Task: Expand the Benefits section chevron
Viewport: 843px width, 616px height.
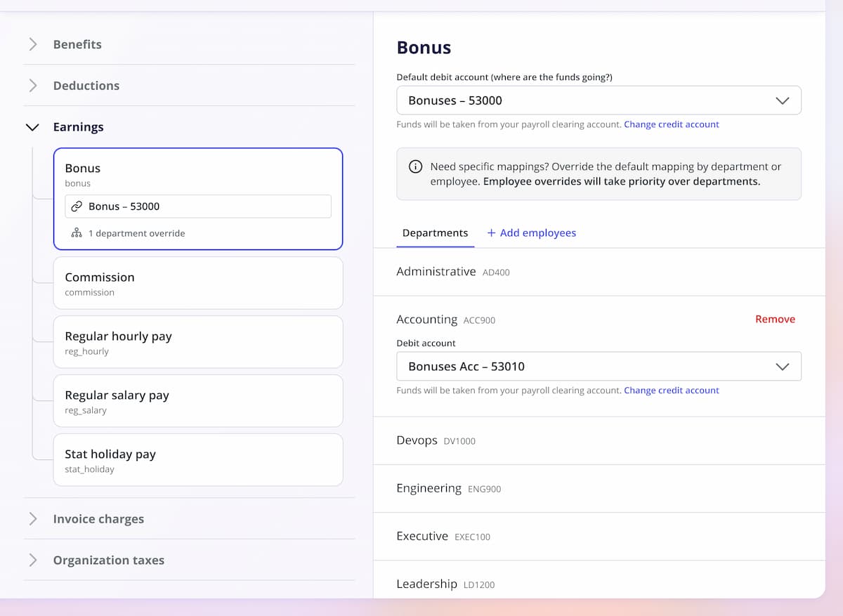Action: coord(32,44)
